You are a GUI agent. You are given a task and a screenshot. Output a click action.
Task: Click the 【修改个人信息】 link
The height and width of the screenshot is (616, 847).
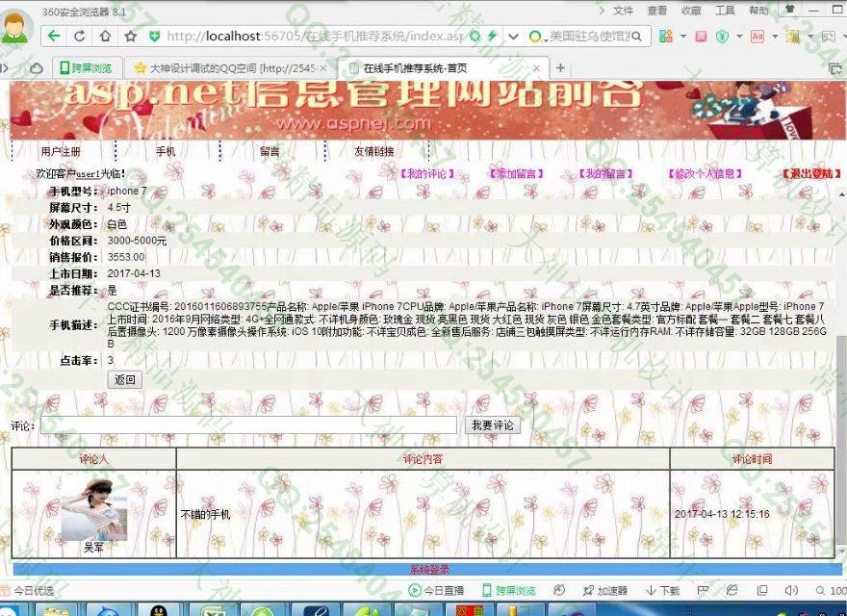pyautogui.click(x=705, y=174)
